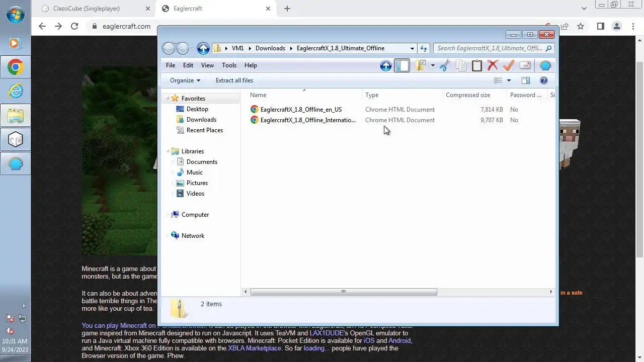Open the View menu
The image size is (644, 362).
207,65
